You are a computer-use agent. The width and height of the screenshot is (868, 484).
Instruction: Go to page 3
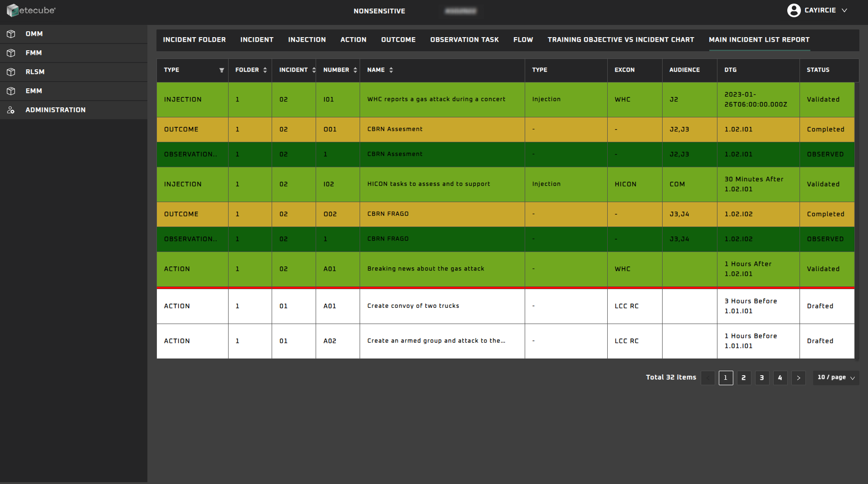coord(762,378)
